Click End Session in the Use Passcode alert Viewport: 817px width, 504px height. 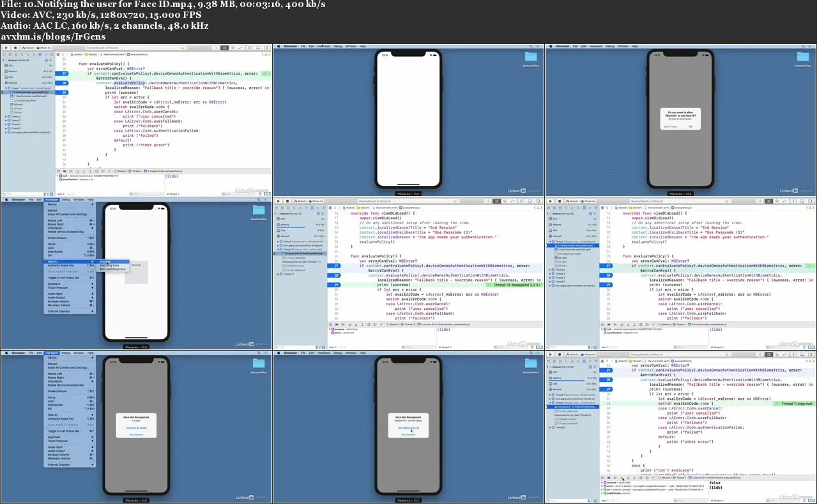pyautogui.click(x=408, y=434)
